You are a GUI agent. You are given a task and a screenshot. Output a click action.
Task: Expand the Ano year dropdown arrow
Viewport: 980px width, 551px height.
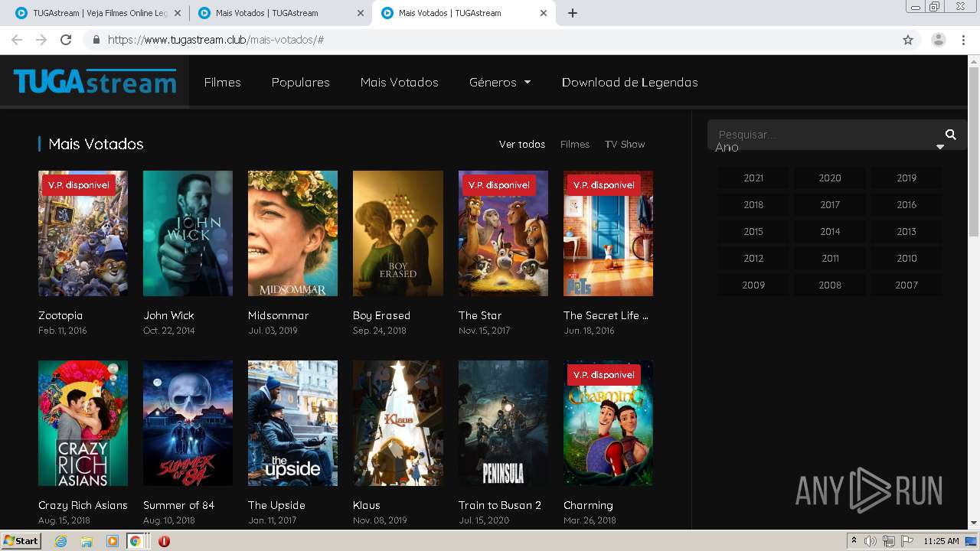click(x=940, y=147)
